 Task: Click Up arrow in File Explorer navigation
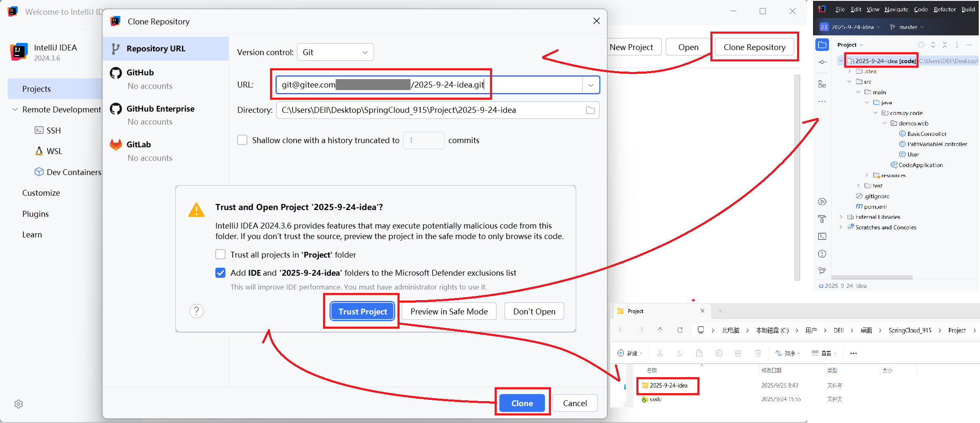[660, 330]
